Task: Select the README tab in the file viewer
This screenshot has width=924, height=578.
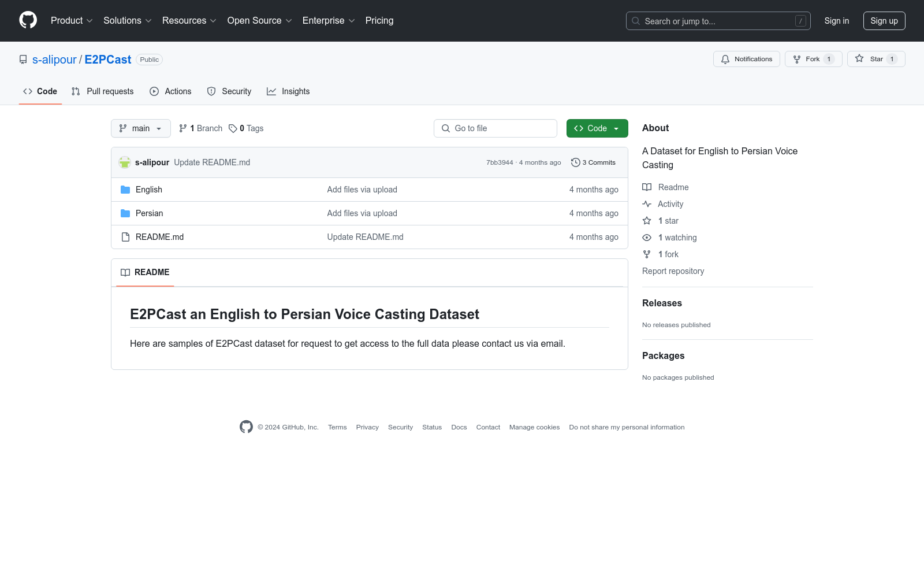Action: 145,272
